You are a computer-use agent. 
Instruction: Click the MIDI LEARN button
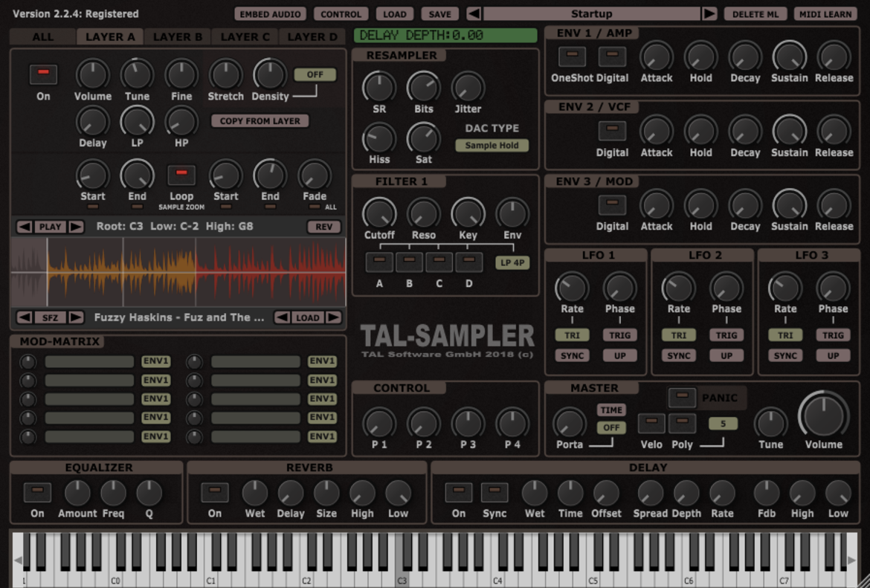point(825,14)
